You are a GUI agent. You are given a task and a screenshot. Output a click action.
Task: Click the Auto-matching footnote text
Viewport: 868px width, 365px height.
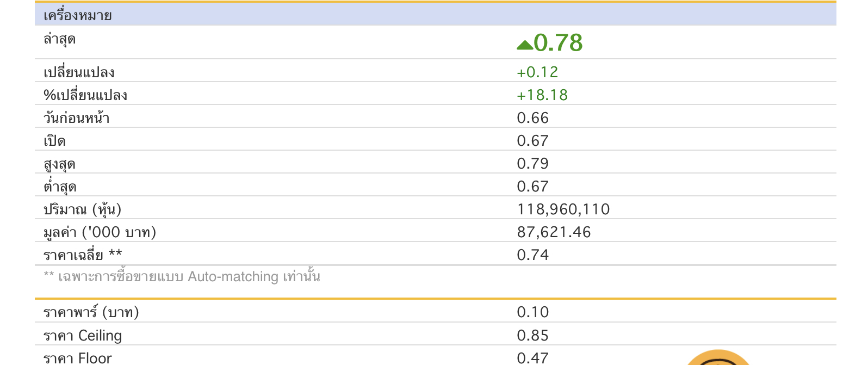click(x=182, y=277)
